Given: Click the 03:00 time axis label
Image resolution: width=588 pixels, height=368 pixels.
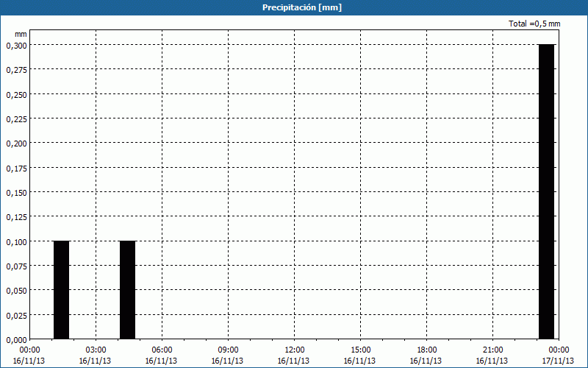Looking at the screenshot, I should 96,350.
